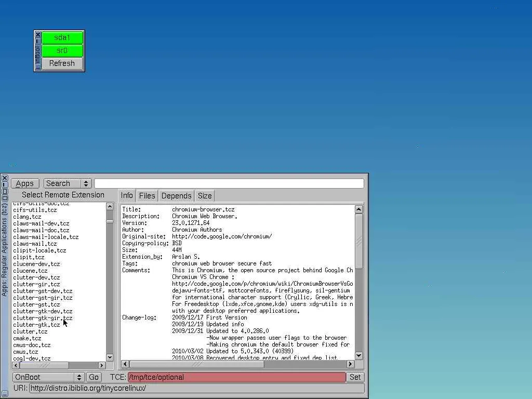
Task: Click info pane scroll right arrow
Action: tap(351, 364)
